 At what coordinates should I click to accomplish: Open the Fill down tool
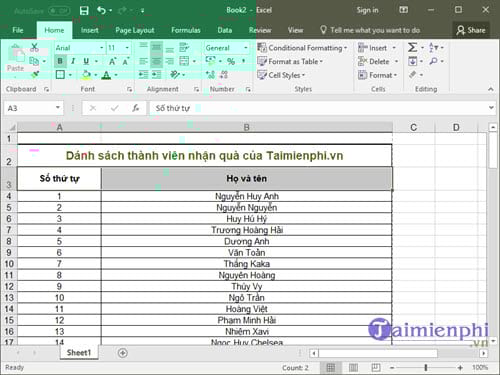(412, 61)
